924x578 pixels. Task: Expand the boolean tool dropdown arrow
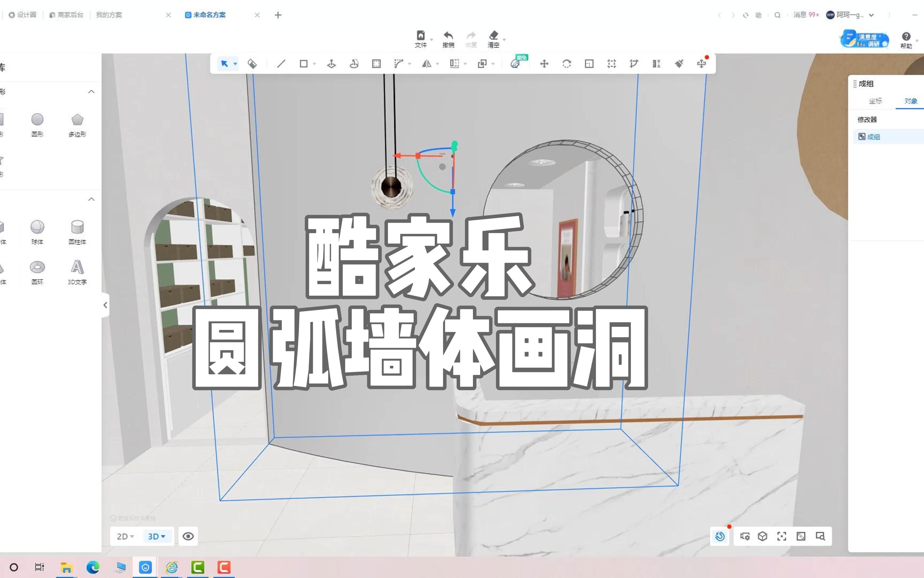[493, 64]
